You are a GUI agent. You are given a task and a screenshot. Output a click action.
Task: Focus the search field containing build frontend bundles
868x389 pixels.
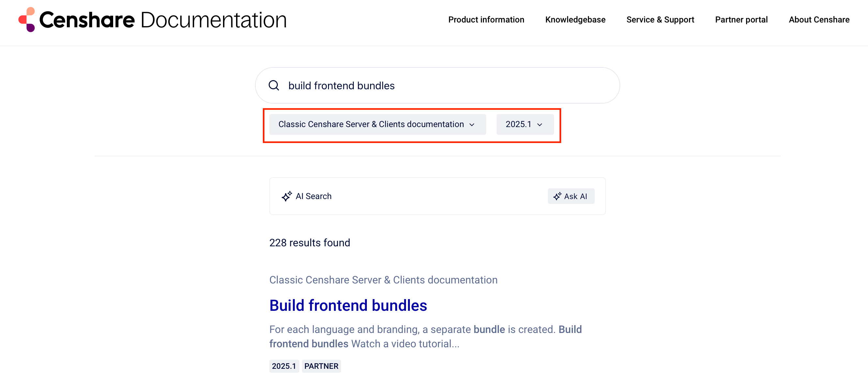click(438, 86)
